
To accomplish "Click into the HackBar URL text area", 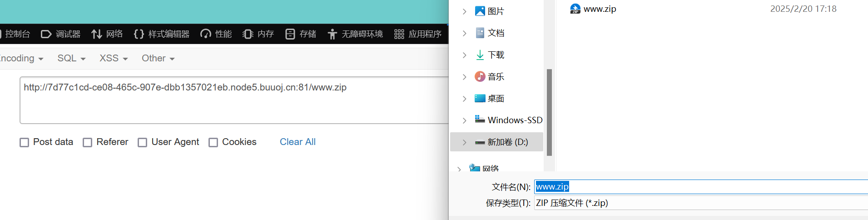I will (234, 100).
